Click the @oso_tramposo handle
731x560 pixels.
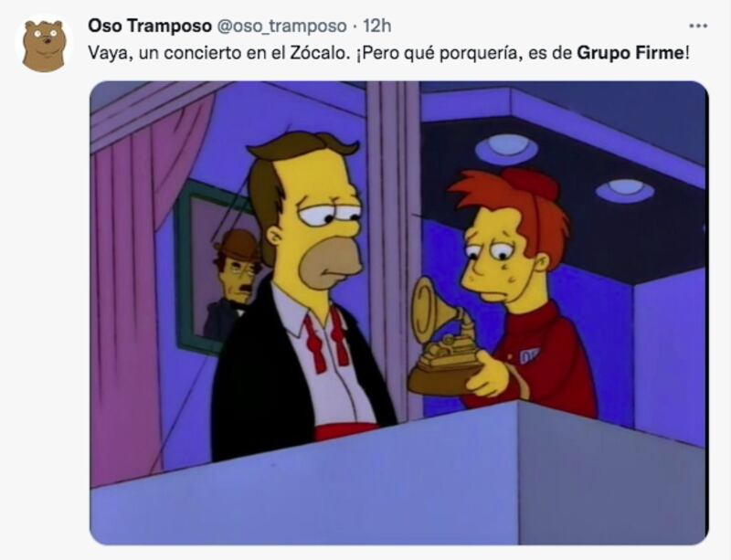(x=281, y=26)
